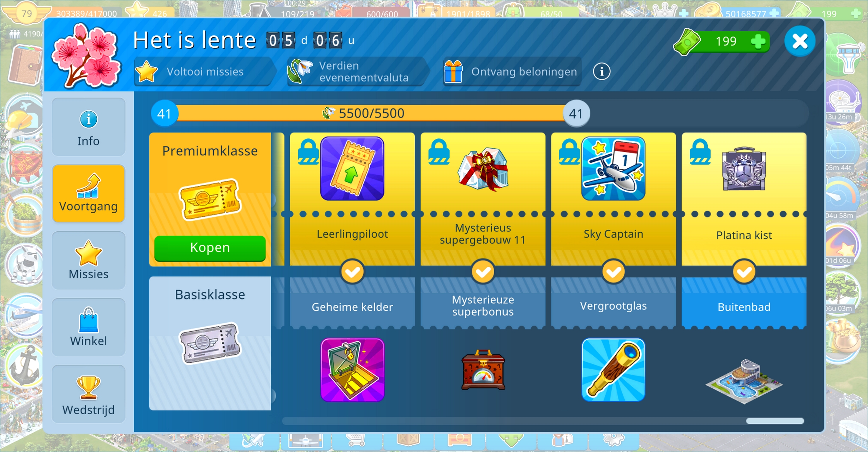Tap the Mysterieuze superbonus chest icon
Image resolution: width=868 pixels, height=452 pixels.
click(483, 370)
